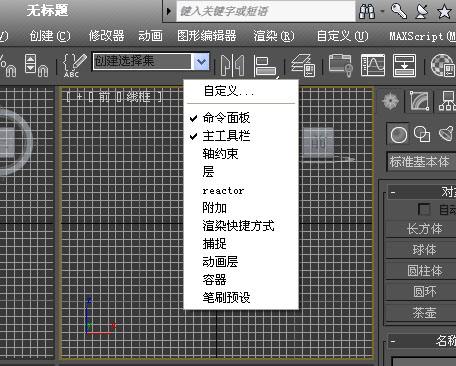Open the graphite modeling ribbon toggle icon
Viewport: 456px width, 366px height.
coord(341,65)
